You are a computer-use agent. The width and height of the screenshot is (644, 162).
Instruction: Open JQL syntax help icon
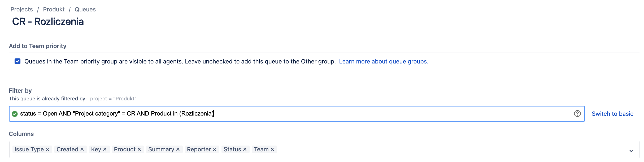click(577, 114)
